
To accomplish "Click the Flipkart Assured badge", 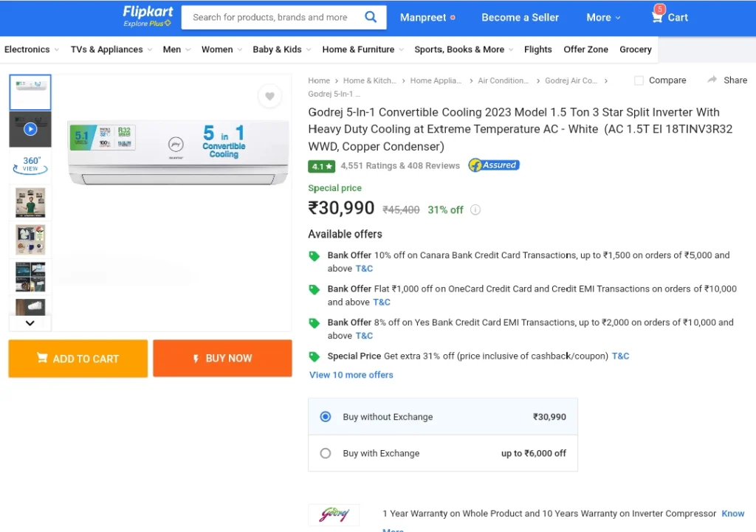I will click(494, 165).
